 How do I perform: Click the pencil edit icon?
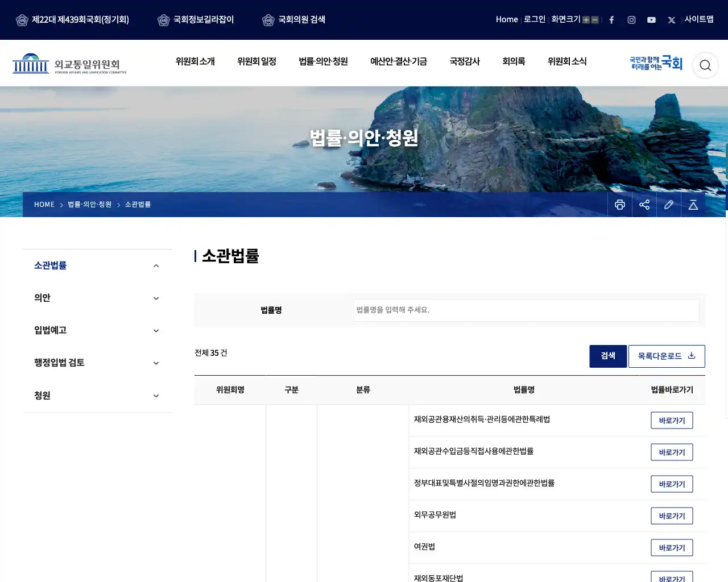669,205
